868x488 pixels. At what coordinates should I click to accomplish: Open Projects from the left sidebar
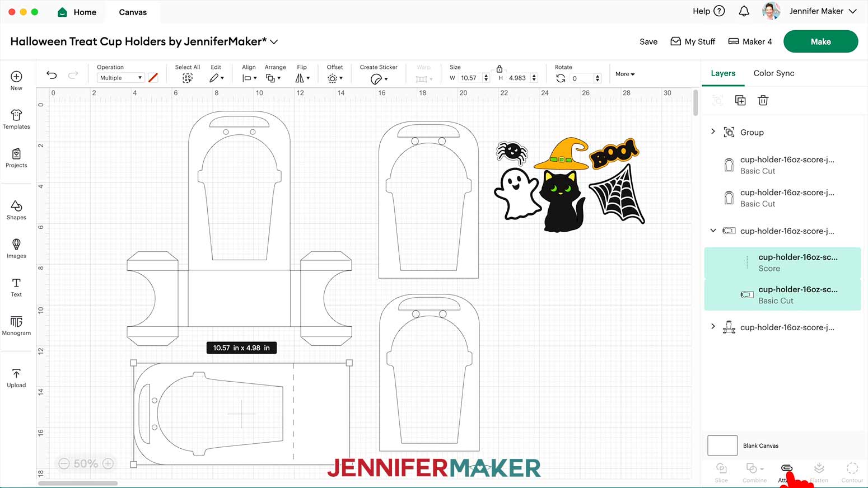[x=16, y=158]
